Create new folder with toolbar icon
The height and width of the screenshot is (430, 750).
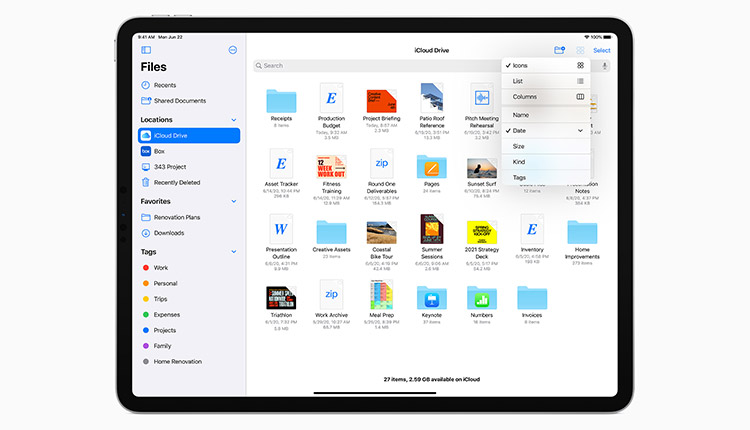click(x=559, y=50)
